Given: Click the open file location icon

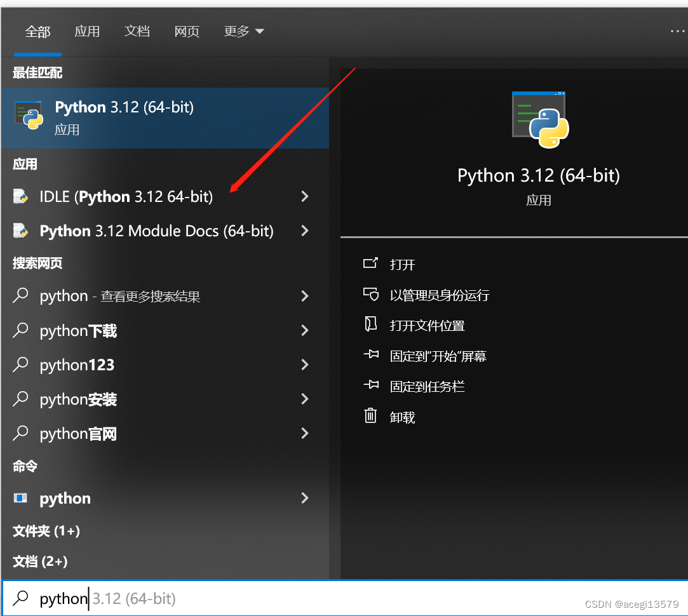Looking at the screenshot, I should point(371,325).
